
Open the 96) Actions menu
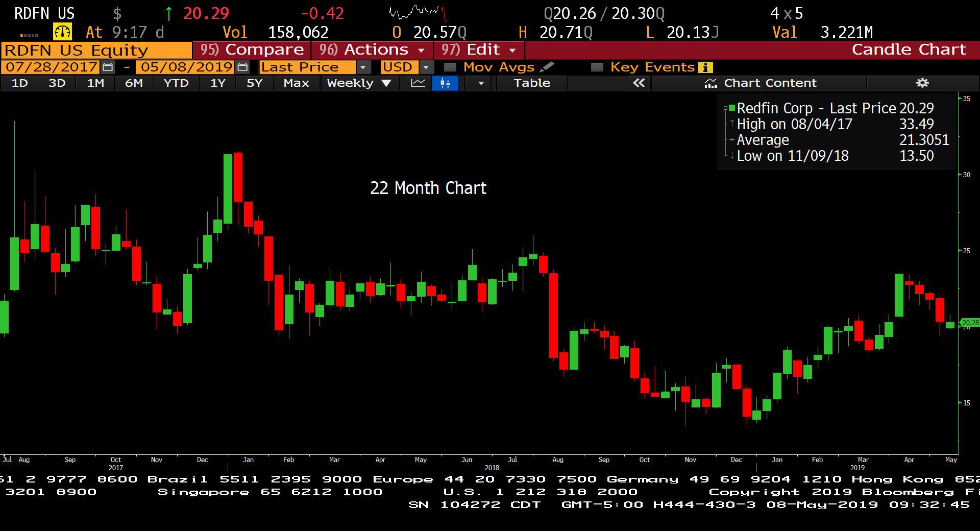372,50
